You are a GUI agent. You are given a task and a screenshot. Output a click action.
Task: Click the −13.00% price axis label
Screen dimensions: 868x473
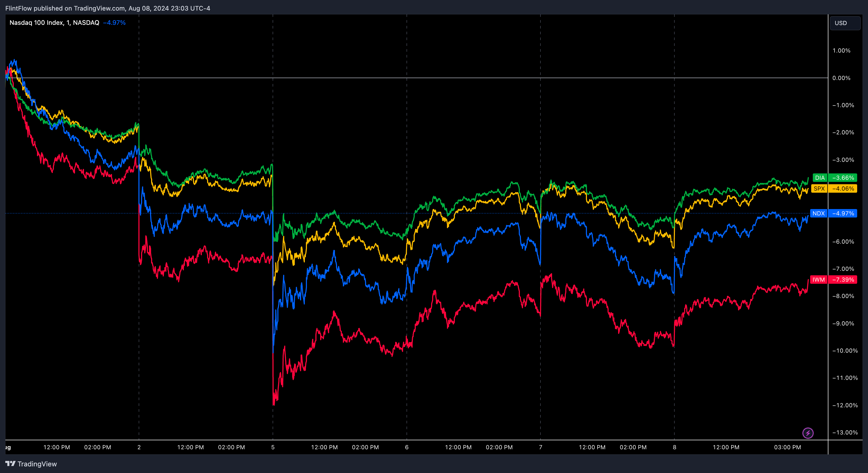tap(845, 432)
